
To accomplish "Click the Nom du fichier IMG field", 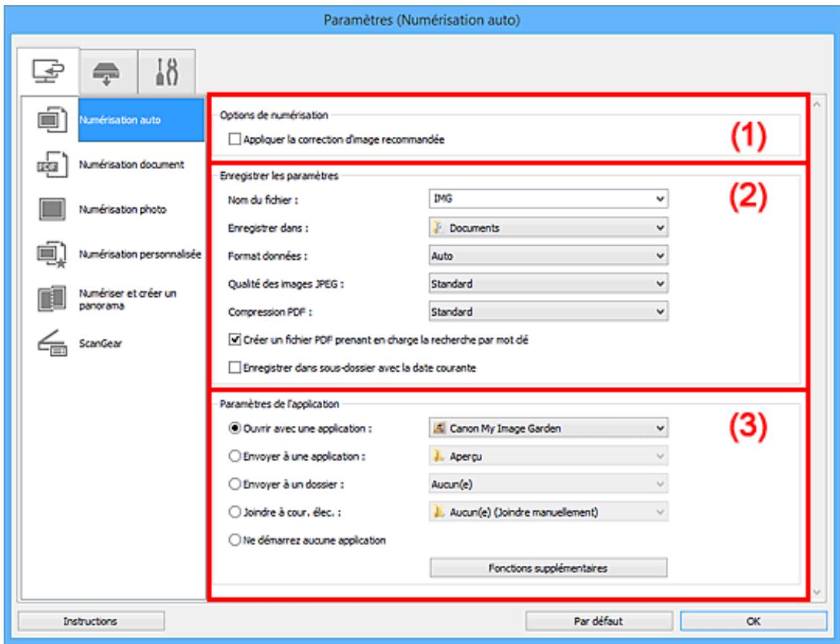I will click(548, 199).
